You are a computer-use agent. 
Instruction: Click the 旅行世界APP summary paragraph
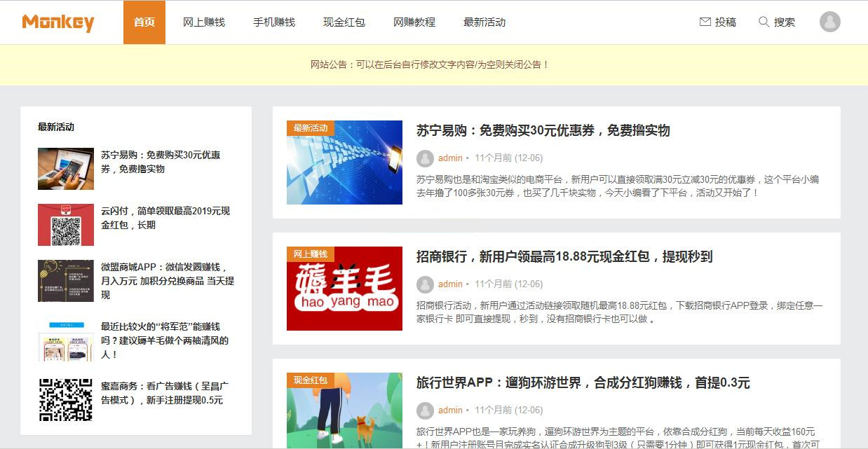[618, 437]
